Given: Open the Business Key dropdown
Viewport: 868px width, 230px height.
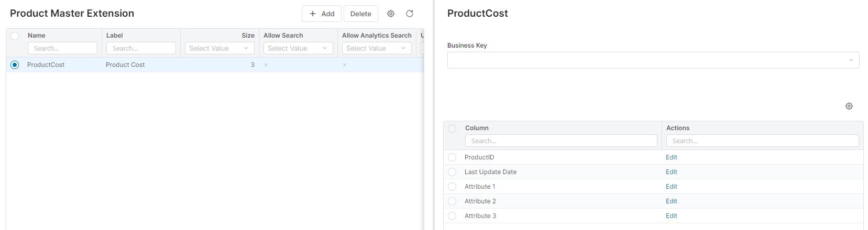Looking at the screenshot, I should click(x=653, y=60).
